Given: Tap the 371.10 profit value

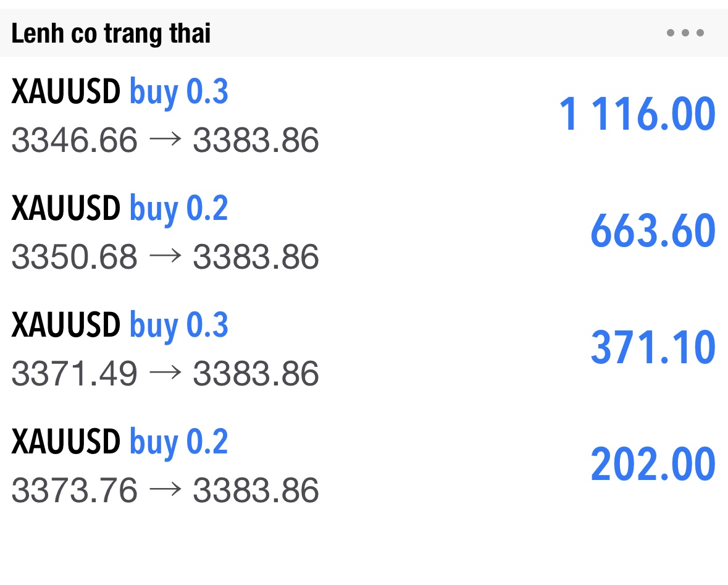Looking at the screenshot, I should point(653,347).
